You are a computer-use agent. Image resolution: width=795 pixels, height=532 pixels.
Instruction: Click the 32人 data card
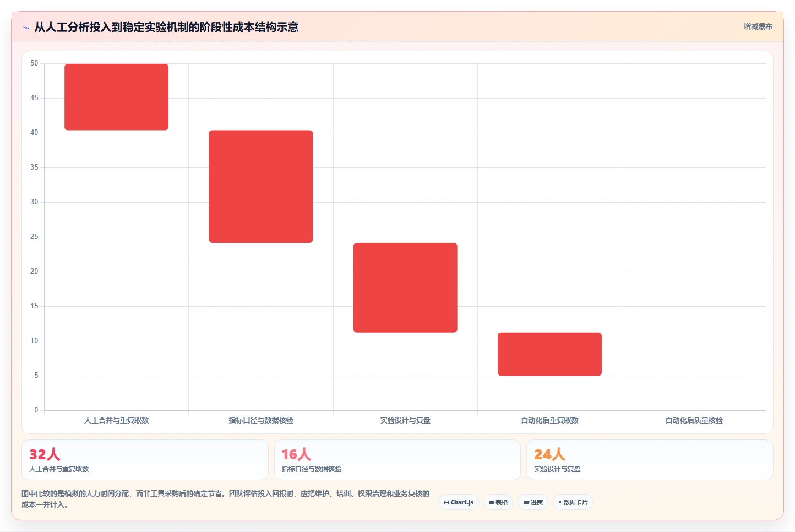coord(145,460)
